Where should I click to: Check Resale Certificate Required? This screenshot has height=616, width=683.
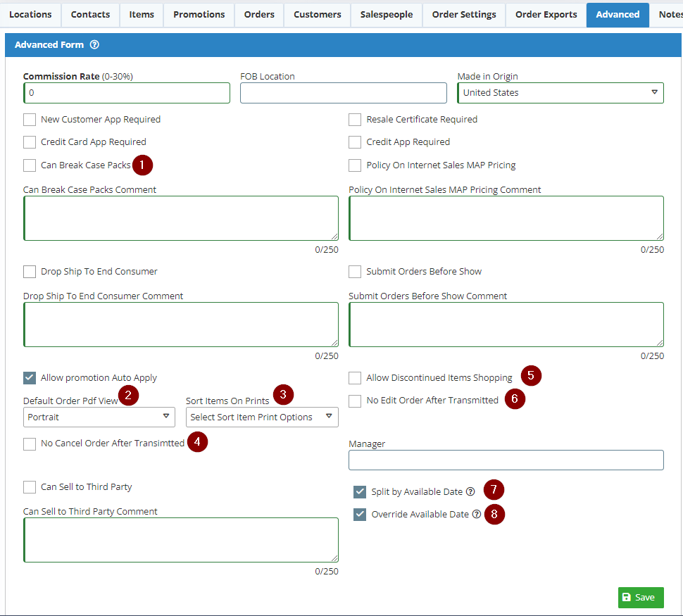(x=355, y=120)
